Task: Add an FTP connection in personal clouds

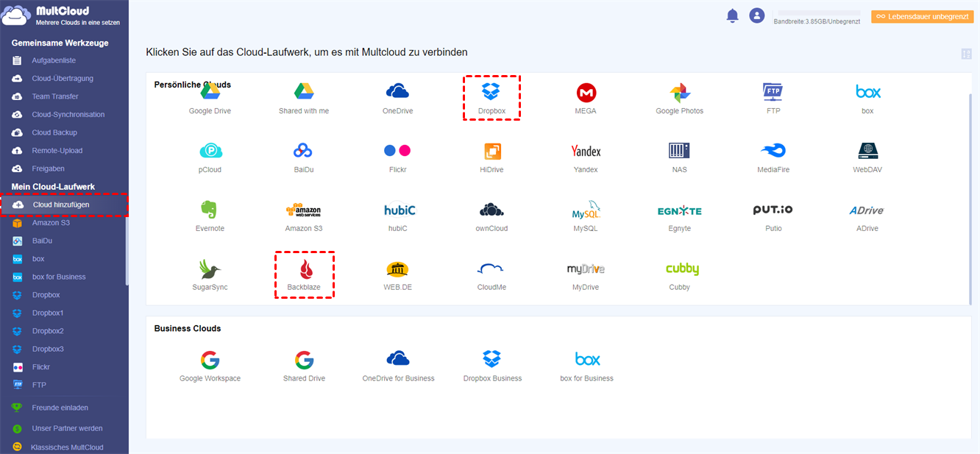Action: pos(773,99)
